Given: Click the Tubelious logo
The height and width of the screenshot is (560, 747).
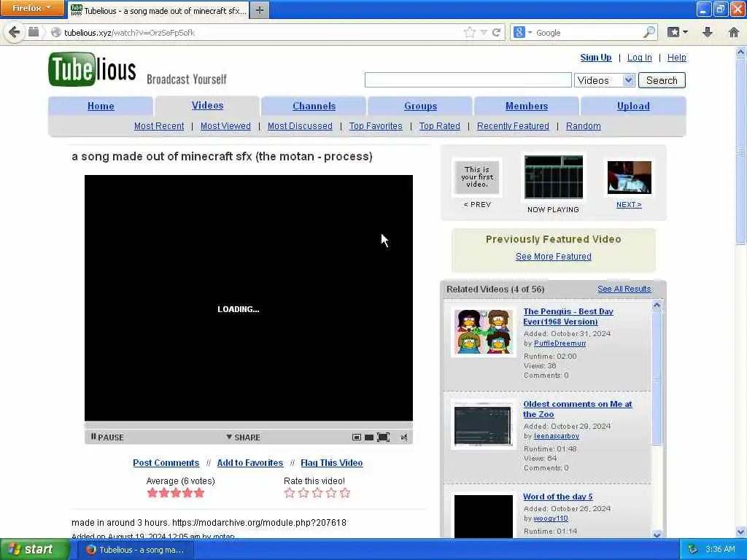Looking at the screenshot, I should [x=92, y=69].
